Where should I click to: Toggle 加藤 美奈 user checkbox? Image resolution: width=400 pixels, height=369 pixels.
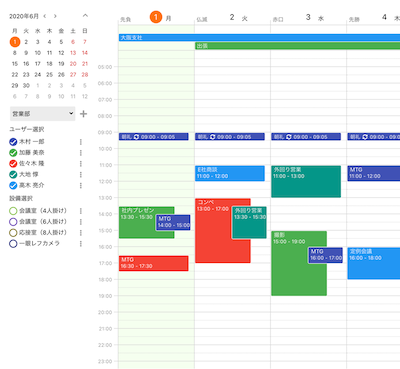(x=13, y=153)
